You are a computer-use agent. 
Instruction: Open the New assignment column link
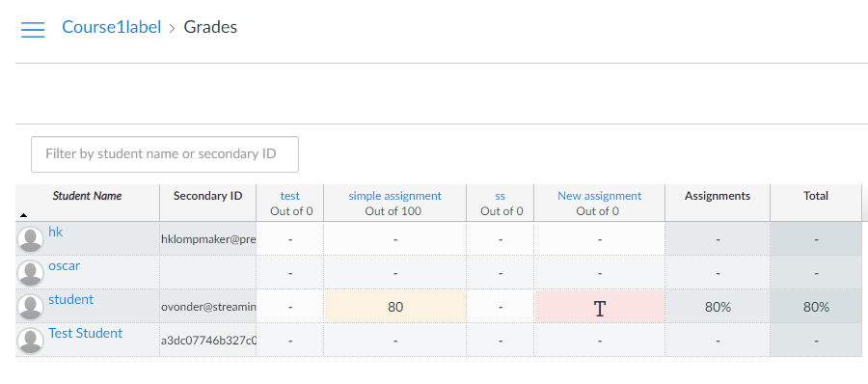coord(599,196)
